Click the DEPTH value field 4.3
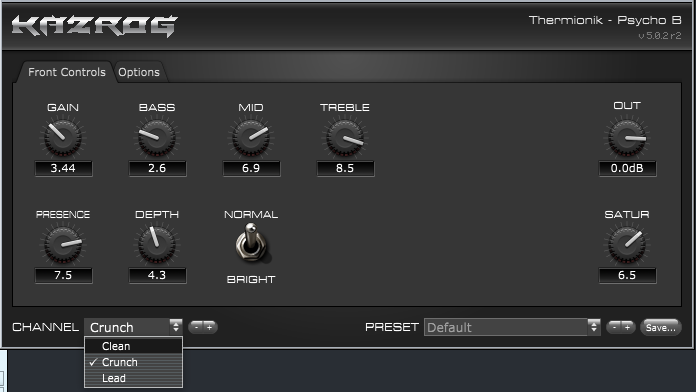Viewport: 696px width, 392px height. tap(157, 275)
